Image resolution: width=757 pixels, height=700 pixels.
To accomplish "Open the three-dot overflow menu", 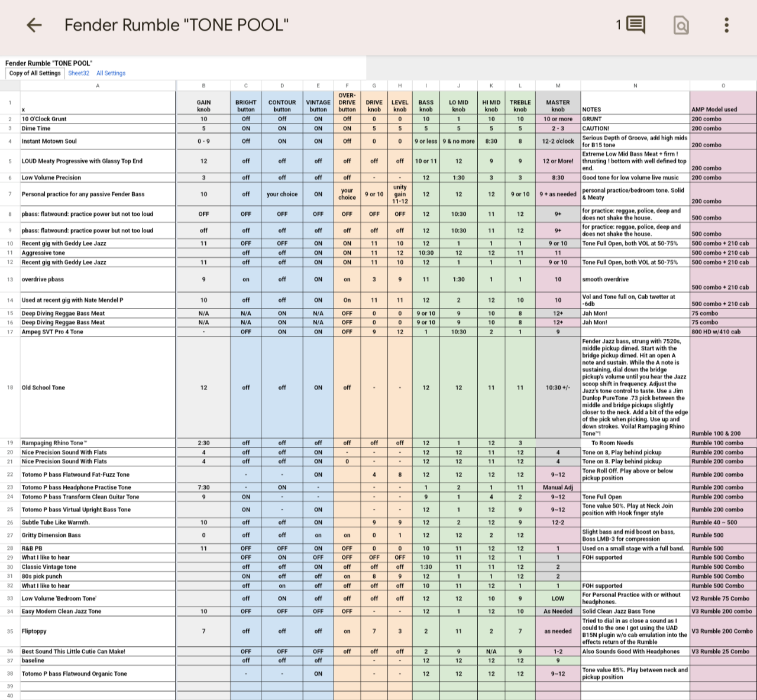I will pyautogui.click(x=726, y=25).
